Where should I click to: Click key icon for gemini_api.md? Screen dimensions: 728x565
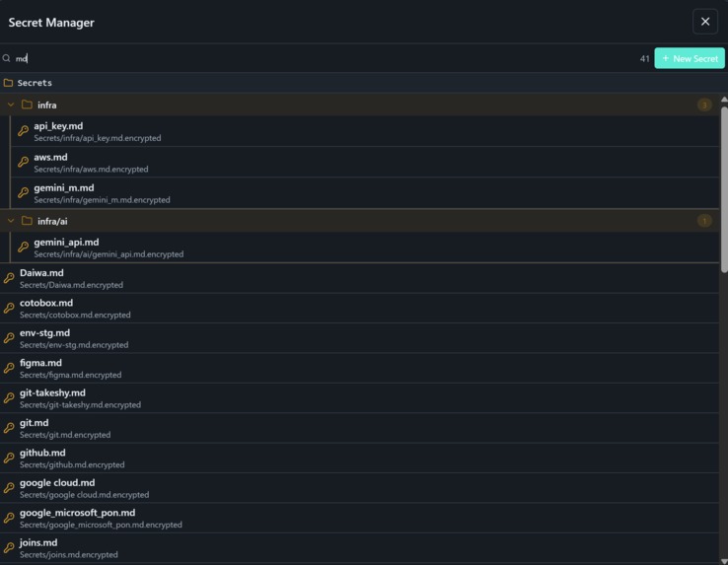(23, 247)
